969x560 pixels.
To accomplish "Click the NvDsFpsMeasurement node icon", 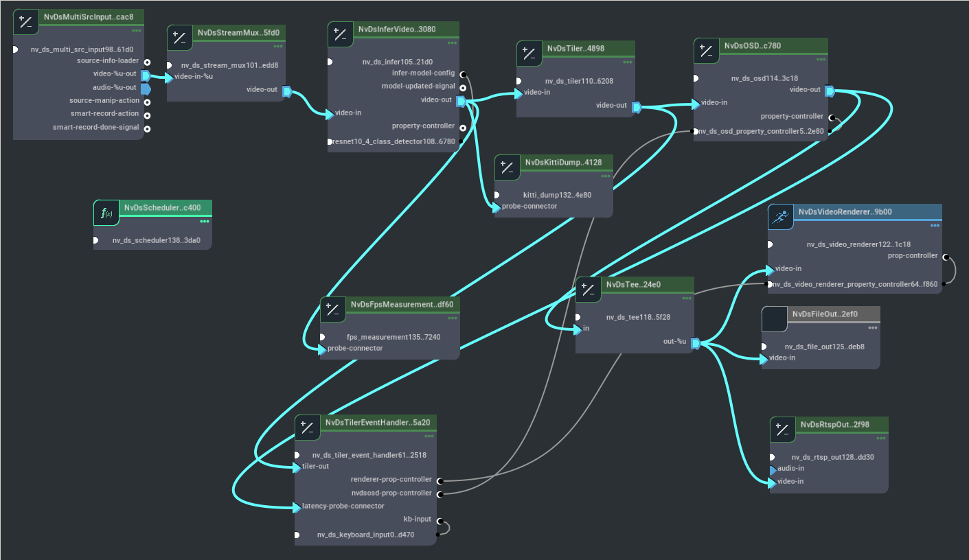I will click(x=333, y=310).
